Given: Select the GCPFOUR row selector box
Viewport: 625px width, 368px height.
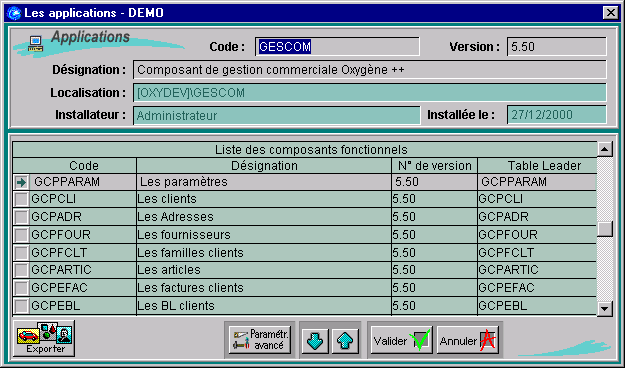Looking at the screenshot, I should click(x=21, y=235).
